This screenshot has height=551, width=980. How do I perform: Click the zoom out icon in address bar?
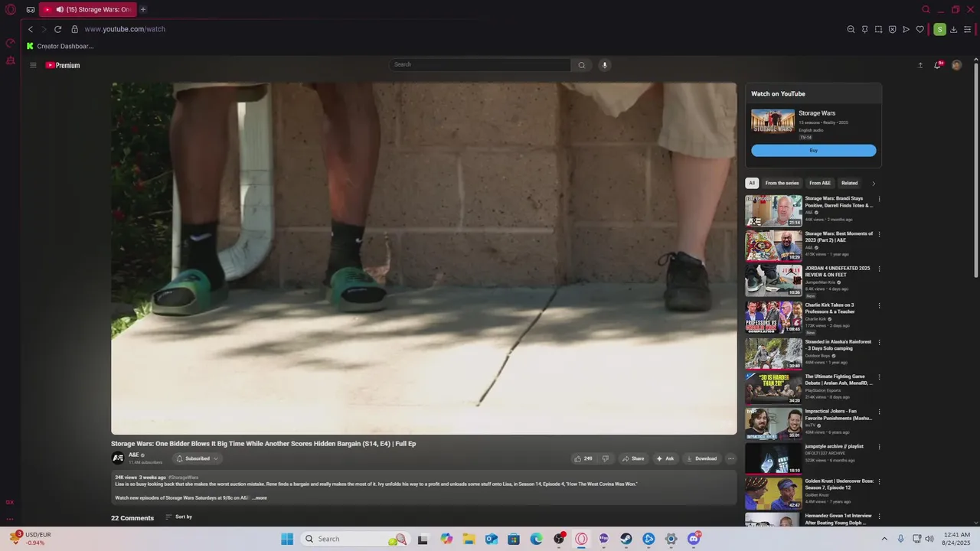pos(851,29)
